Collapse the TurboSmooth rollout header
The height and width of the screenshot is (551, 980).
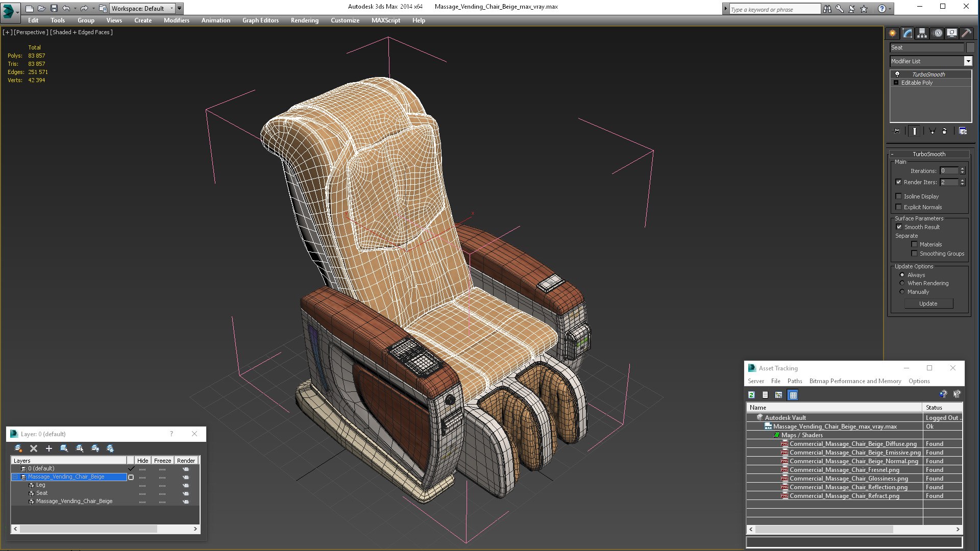pyautogui.click(x=929, y=154)
